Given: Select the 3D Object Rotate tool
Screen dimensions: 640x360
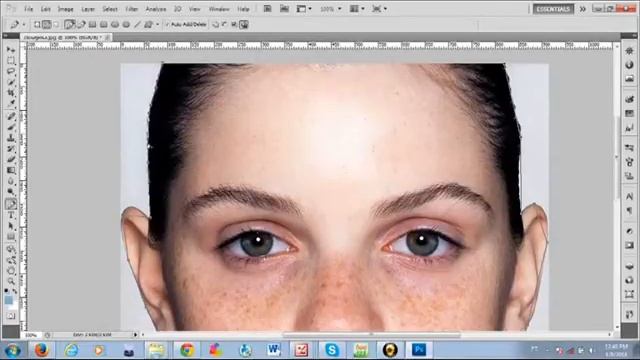Looking at the screenshot, I should (11, 249).
